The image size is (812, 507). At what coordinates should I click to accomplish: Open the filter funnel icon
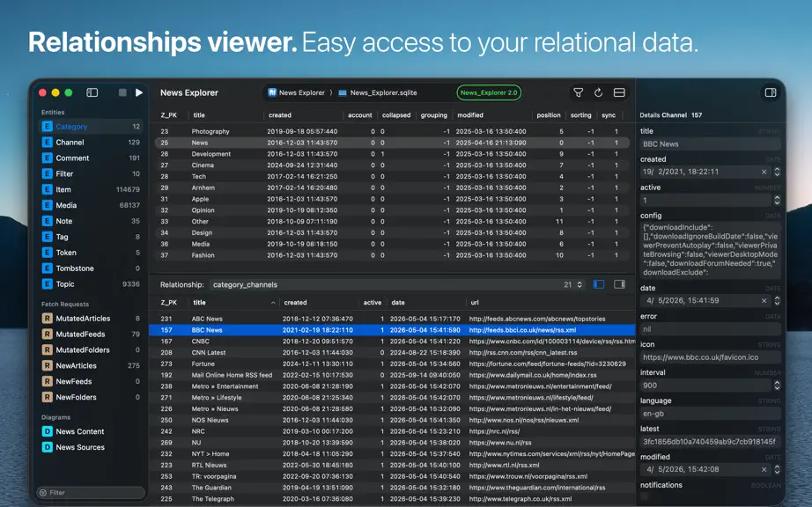(x=578, y=92)
